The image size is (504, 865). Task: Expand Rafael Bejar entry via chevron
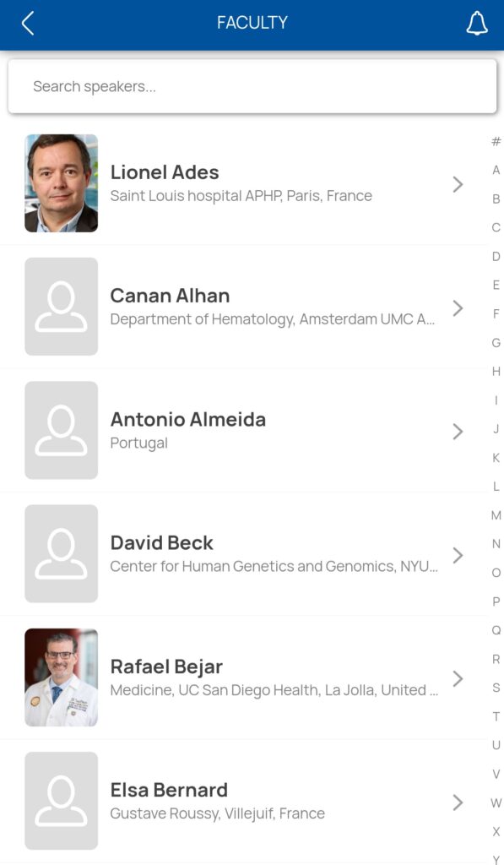tap(458, 678)
